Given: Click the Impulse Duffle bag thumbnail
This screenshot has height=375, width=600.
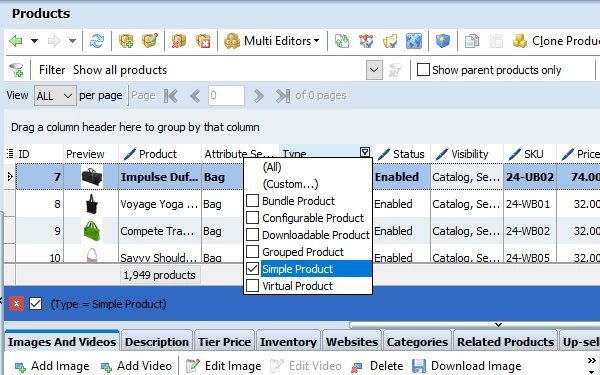Looking at the screenshot, I should pyautogui.click(x=92, y=177).
